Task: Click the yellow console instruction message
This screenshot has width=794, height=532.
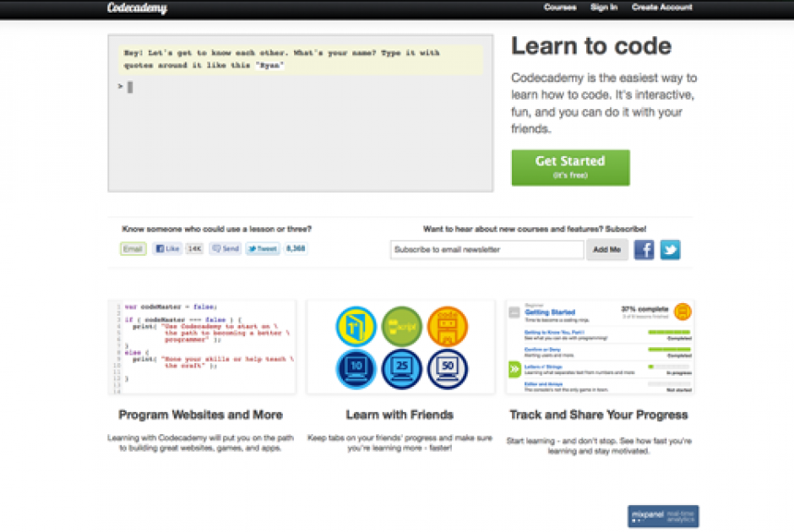Action: (301, 59)
